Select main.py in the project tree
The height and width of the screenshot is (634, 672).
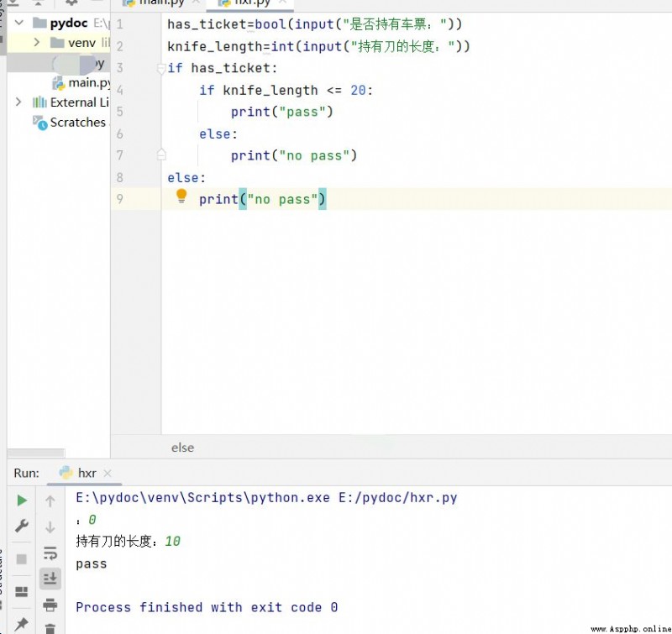[81, 82]
